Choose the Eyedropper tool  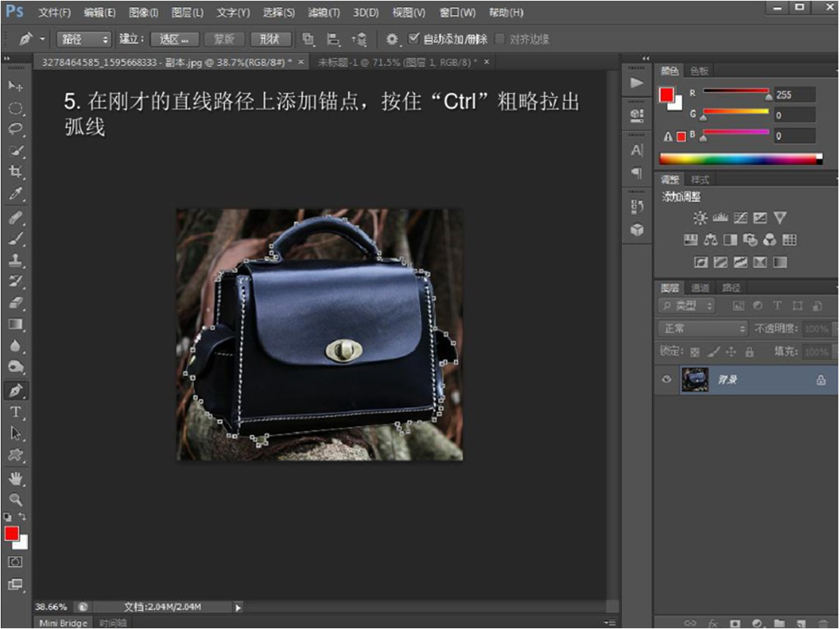click(16, 194)
